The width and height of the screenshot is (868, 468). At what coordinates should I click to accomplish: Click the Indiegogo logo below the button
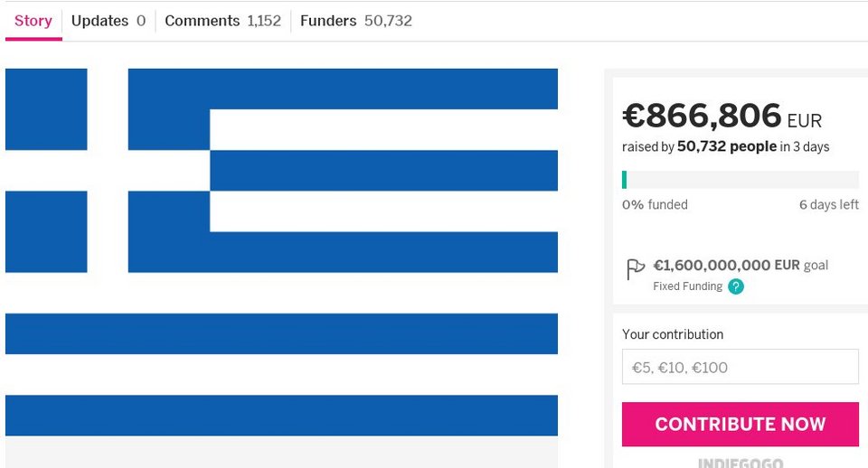pyautogui.click(x=740, y=463)
